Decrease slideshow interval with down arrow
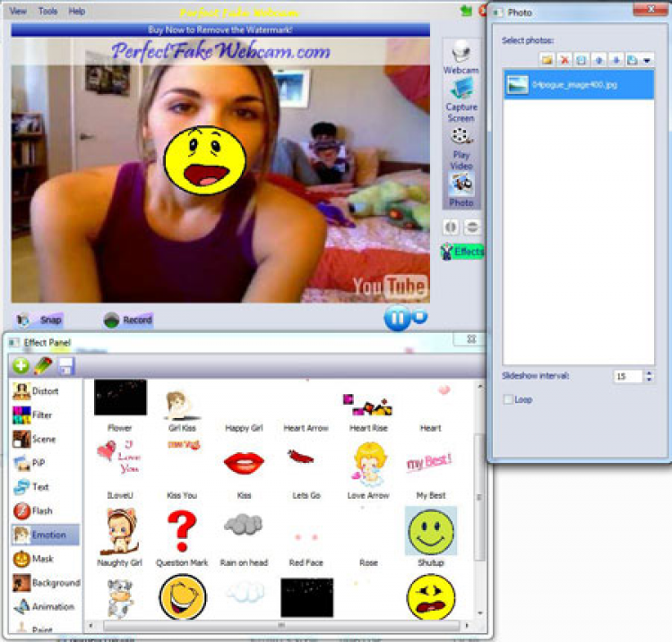Screen dimensions: 672x642 point(649,380)
